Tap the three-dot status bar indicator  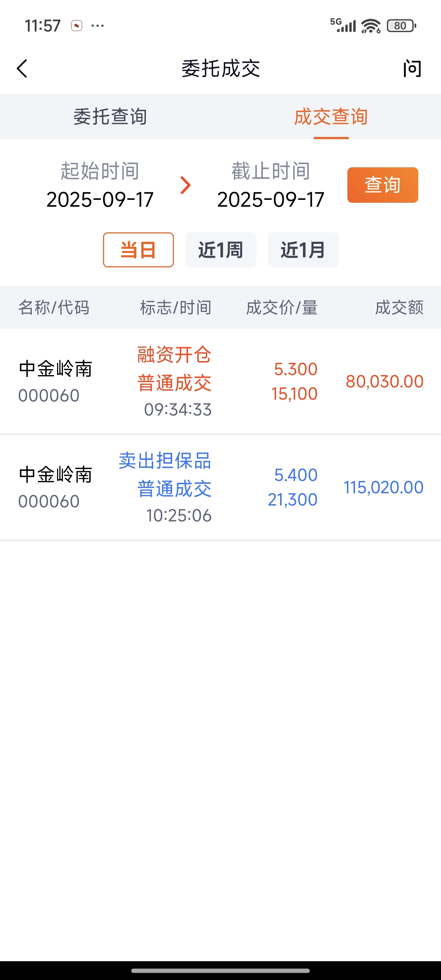point(98,26)
